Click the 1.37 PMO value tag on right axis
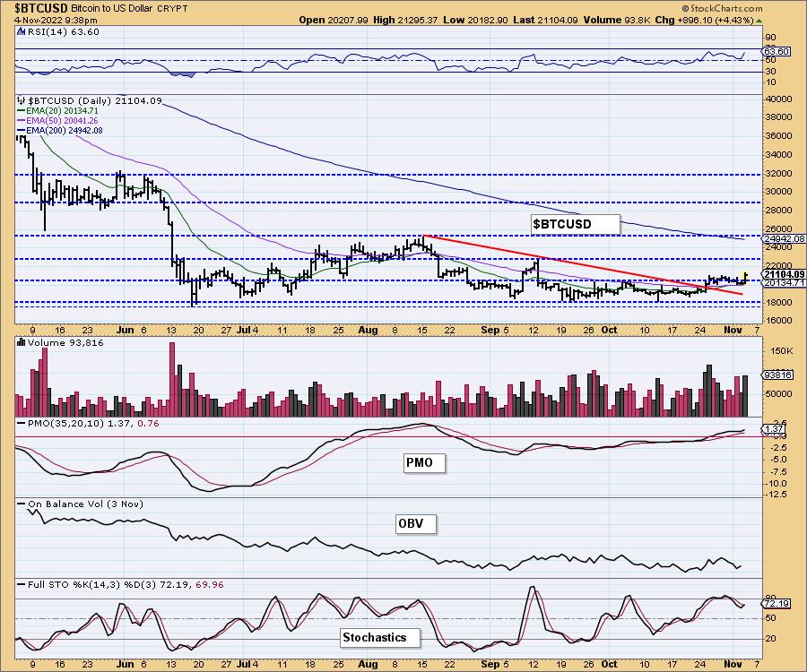Image resolution: width=807 pixels, height=672 pixels. tap(774, 429)
